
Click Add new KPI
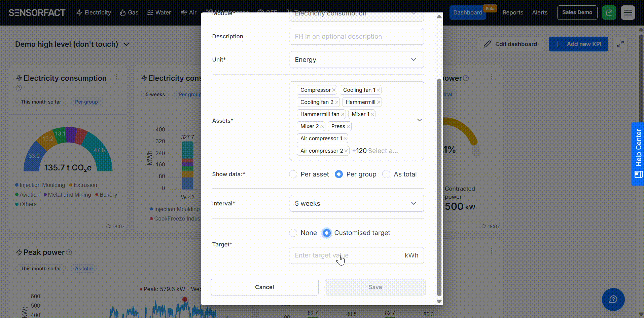pyautogui.click(x=578, y=44)
